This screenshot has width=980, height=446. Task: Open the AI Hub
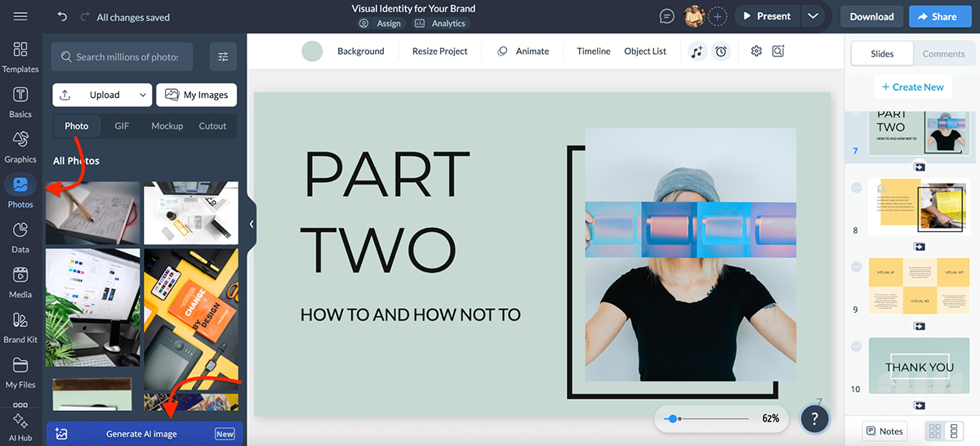pos(20,426)
